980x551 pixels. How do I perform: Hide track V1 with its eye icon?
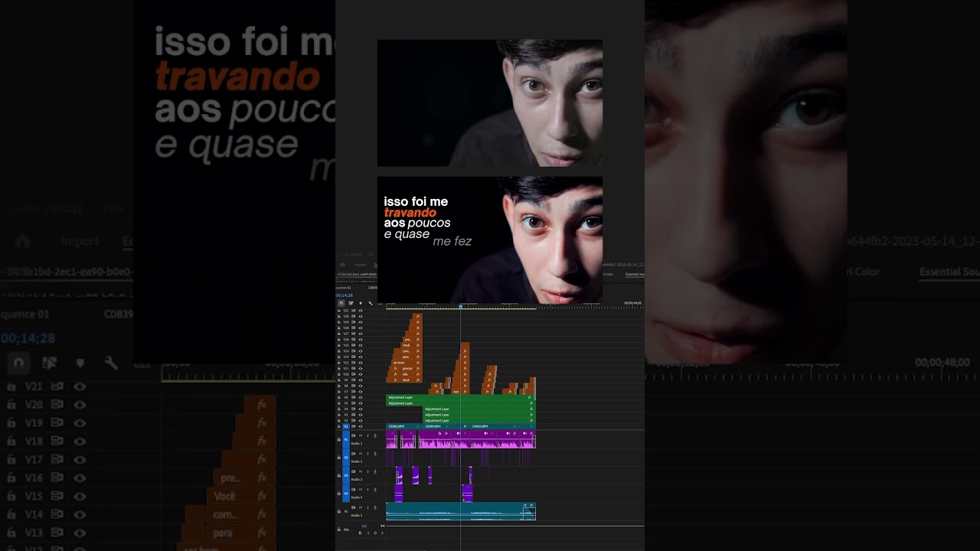[x=361, y=426]
